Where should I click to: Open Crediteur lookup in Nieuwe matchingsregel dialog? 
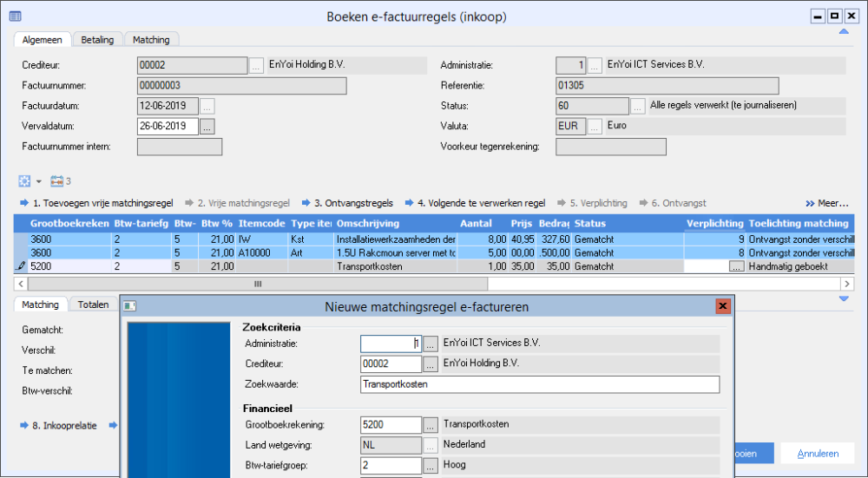[431, 364]
